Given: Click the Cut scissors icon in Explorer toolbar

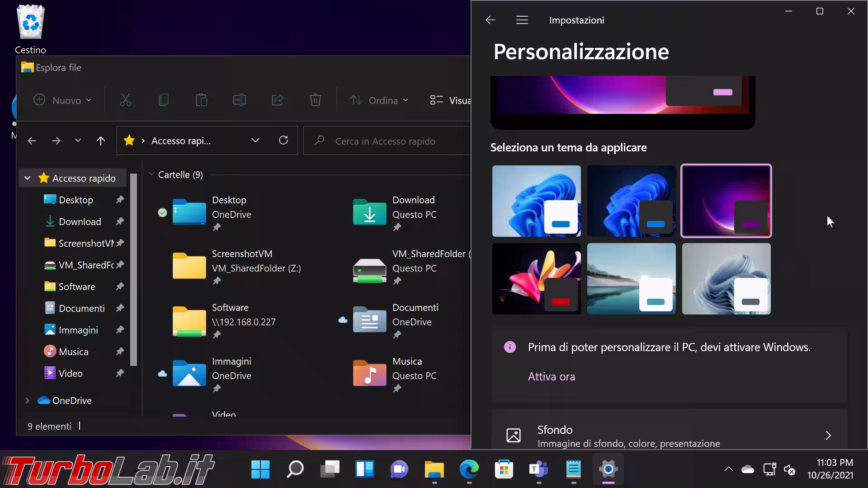Looking at the screenshot, I should point(126,100).
